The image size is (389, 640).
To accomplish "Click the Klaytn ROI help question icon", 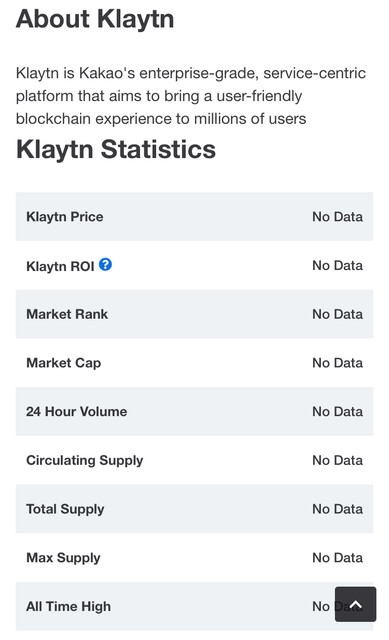I will coord(105,264).
